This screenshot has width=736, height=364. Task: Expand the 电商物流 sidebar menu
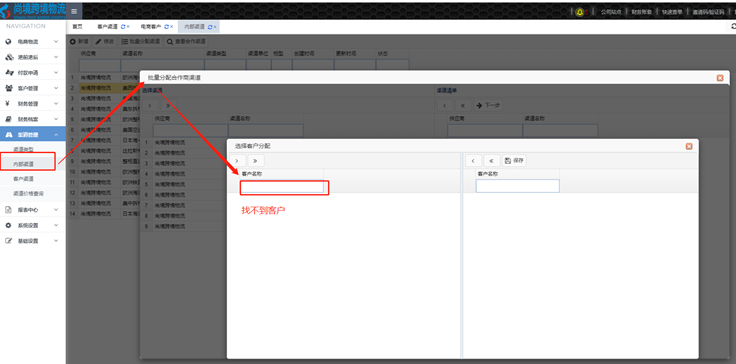32,42
